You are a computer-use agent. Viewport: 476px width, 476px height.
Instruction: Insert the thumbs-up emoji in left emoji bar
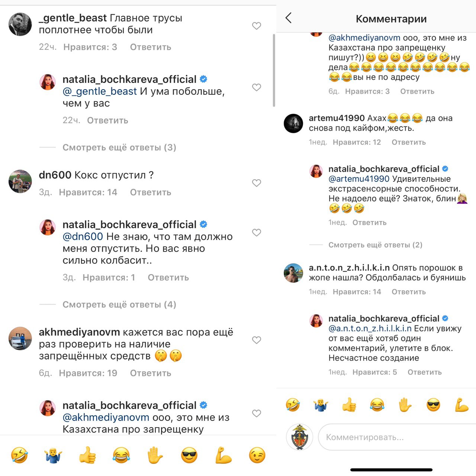pyautogui.click(x=87, y=455)
